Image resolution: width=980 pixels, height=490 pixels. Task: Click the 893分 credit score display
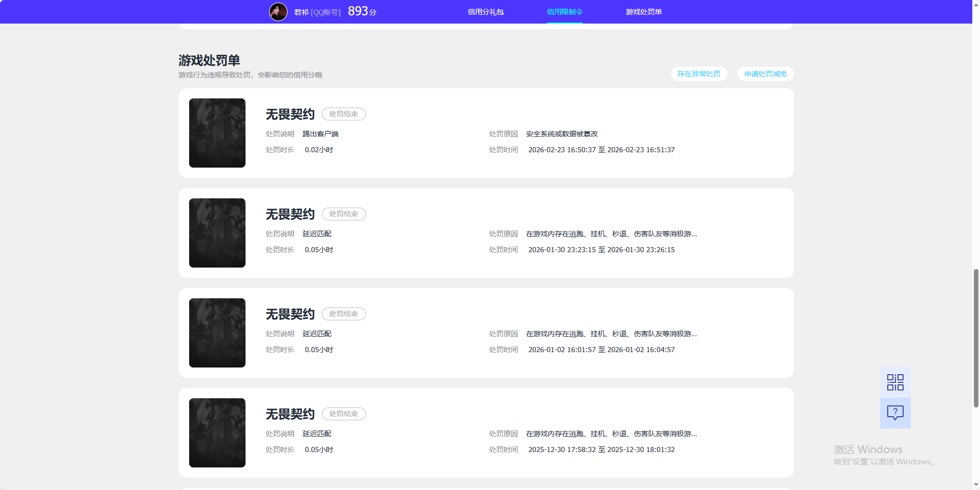point(361,11)
